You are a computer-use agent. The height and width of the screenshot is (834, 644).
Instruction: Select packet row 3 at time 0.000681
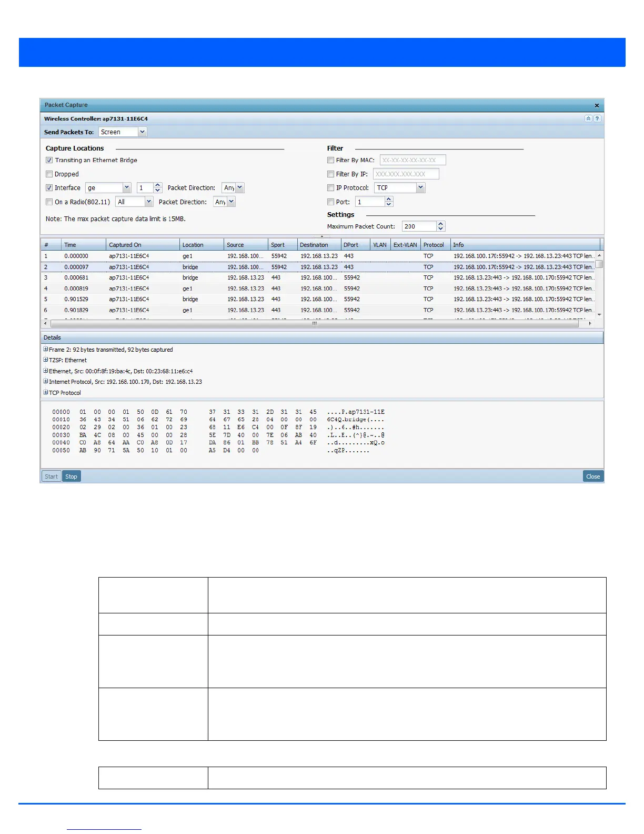[318, 278]
